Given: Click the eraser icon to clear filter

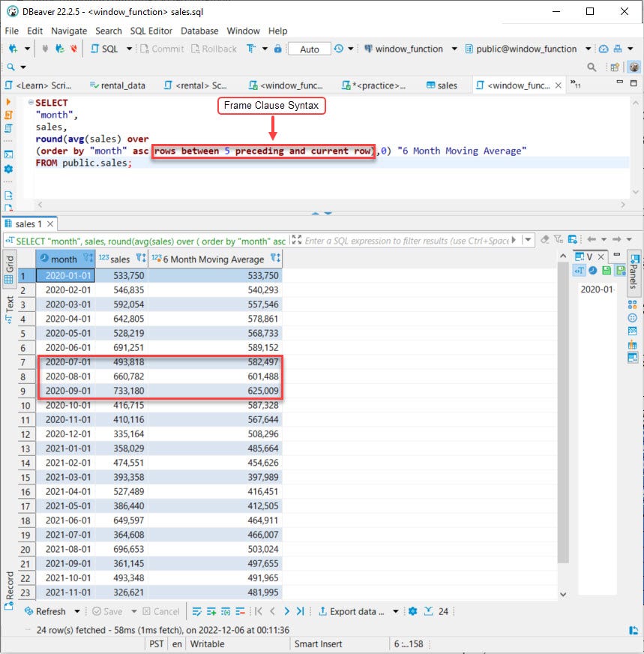Looking at the screenshot, I should click(x=545, y=240).
